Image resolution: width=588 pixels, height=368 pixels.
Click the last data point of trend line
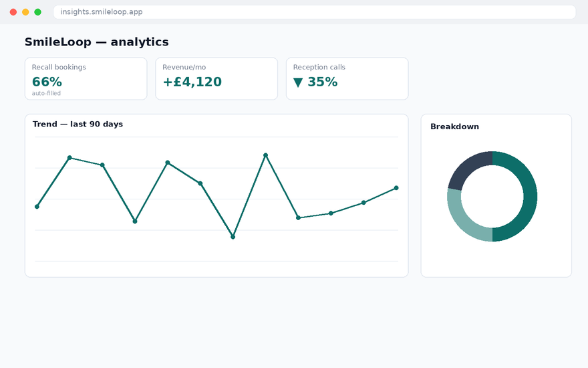pyautogui.click(x=396, y=188)
